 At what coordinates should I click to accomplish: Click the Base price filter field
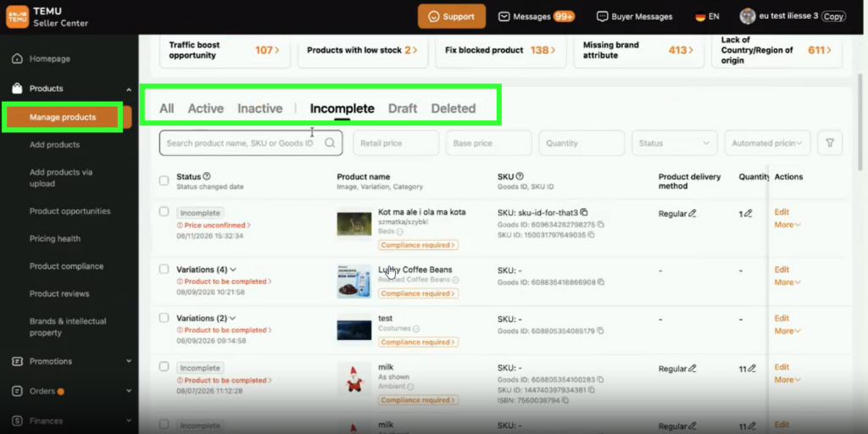click(x=489, y=142)
